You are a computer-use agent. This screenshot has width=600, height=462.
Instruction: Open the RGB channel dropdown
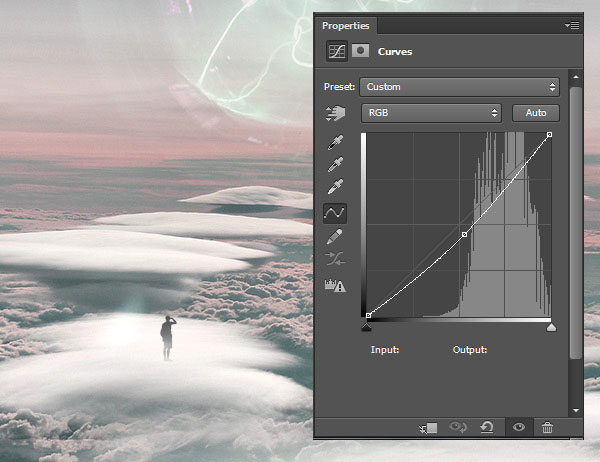[430, 113]
